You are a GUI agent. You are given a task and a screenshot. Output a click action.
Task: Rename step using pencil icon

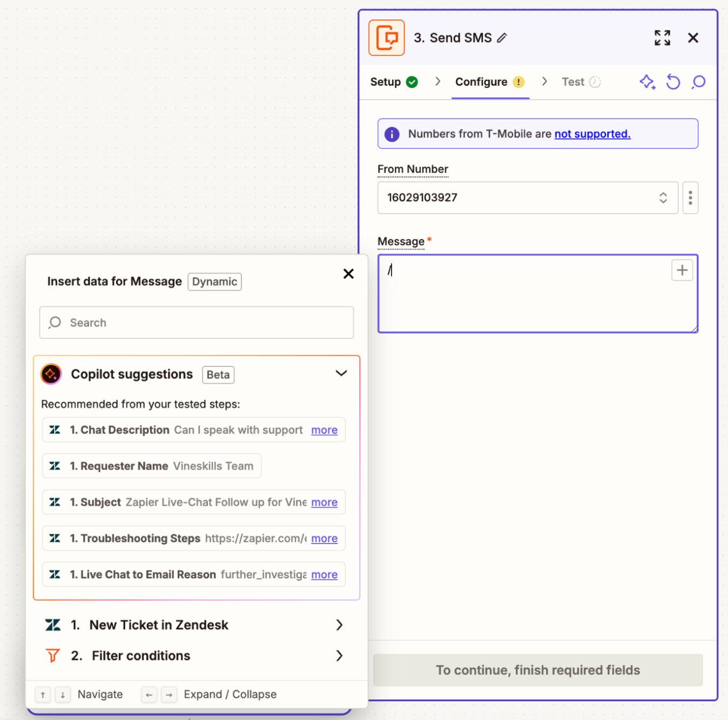(x=502, y=38)
